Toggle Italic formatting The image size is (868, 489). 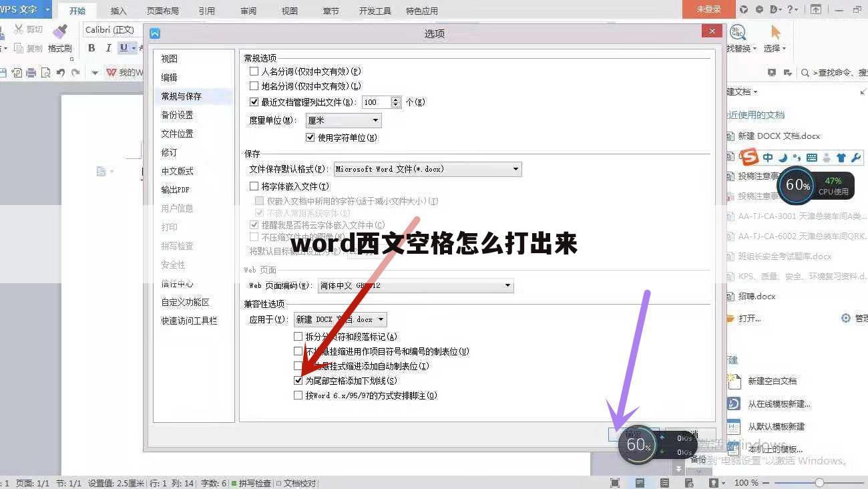(108, 48)
